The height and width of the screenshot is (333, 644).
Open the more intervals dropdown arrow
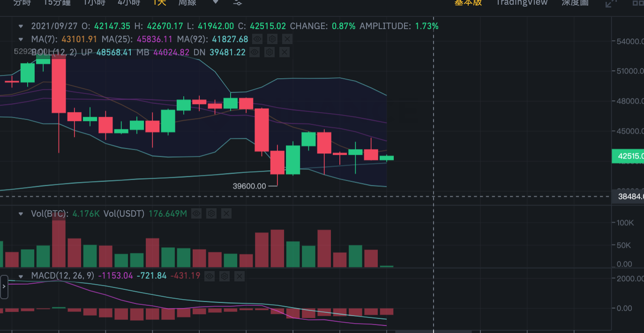coord(215,2)
